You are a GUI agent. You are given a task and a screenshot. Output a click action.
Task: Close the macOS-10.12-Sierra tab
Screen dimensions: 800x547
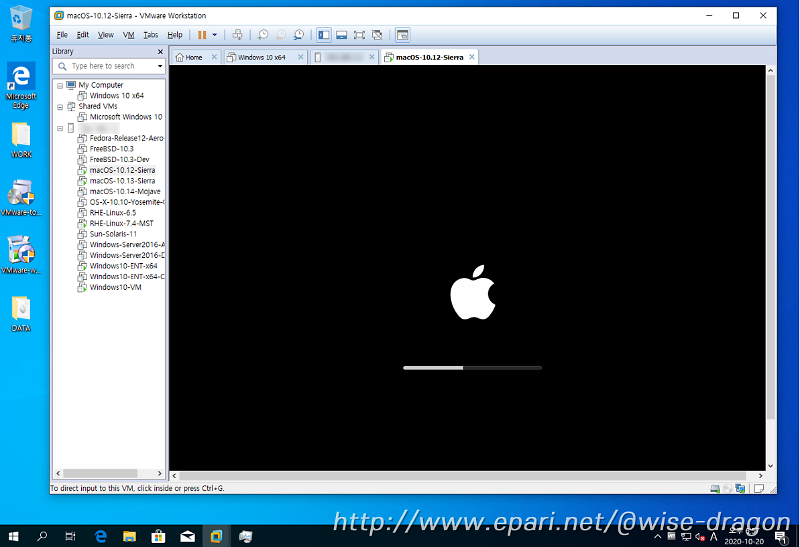[472, 57]
